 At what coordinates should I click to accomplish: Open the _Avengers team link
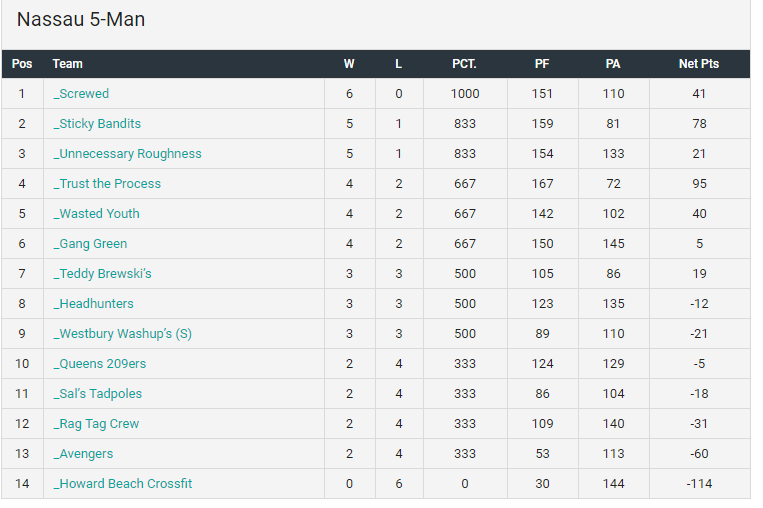(83, 454)
